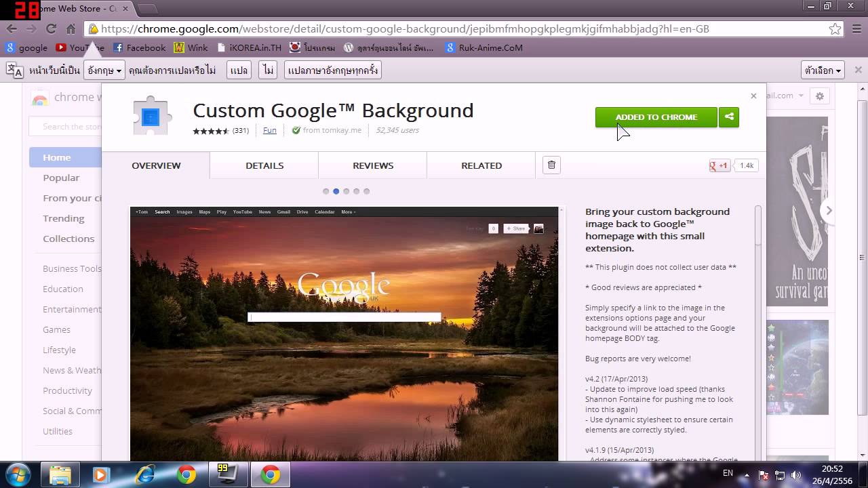Open the web store settings gear

[820, 96]
